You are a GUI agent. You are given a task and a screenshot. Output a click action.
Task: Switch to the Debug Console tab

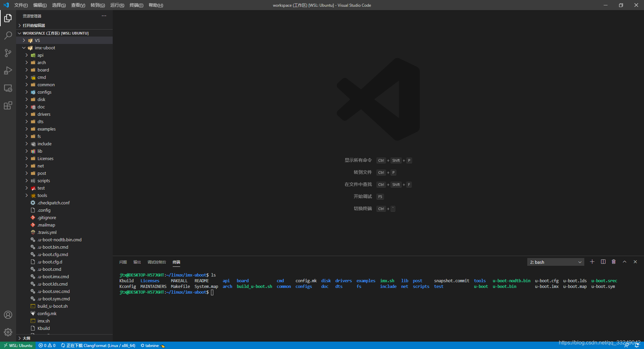click(x=157, y=262)
